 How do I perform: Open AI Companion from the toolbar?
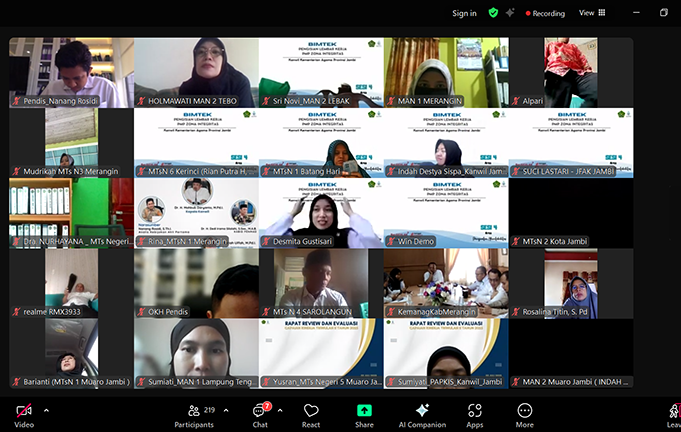coord(422,414)
